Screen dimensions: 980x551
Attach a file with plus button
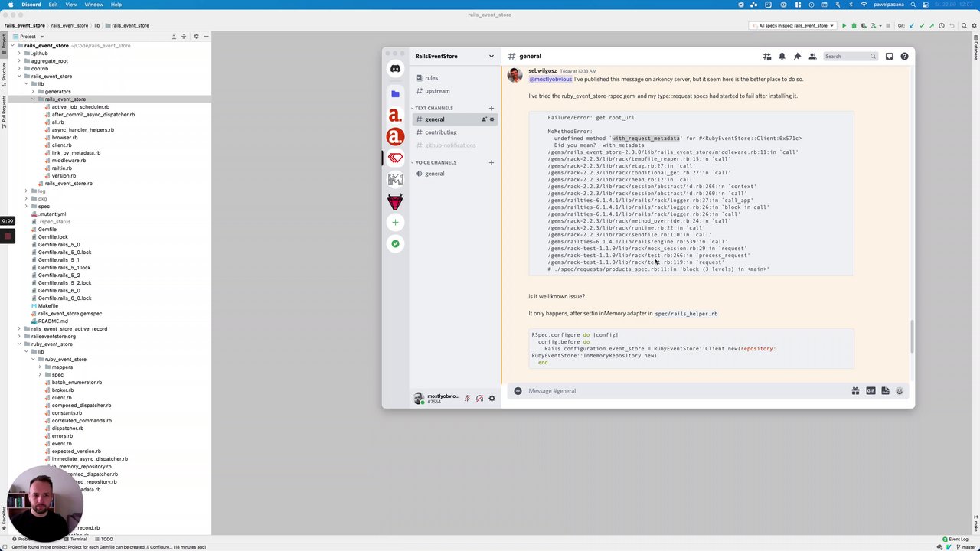(518, 391)
